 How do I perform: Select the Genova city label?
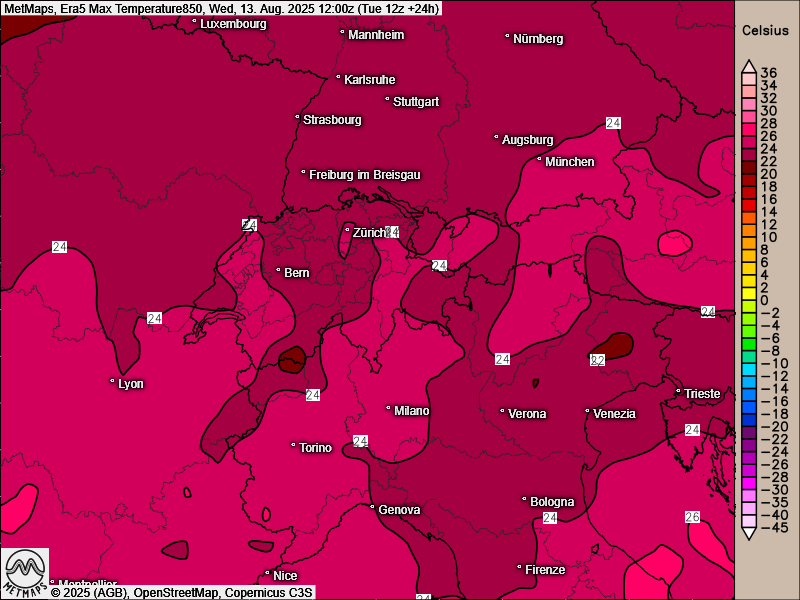(x=399, y=510)
